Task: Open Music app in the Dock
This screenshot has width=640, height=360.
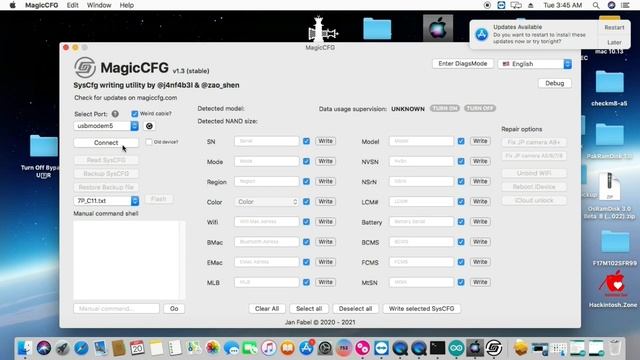Action: [269, 348]
